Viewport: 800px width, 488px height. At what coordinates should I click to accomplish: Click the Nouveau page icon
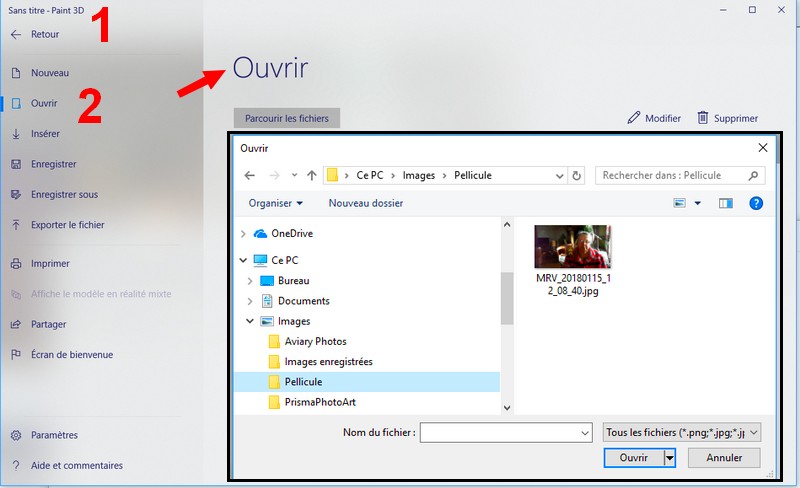click(x=16, y=73)
